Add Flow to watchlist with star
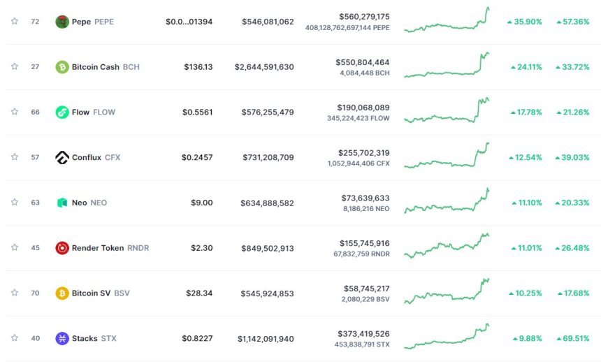This screenshot has width=601, height=364. pos(15,112)
